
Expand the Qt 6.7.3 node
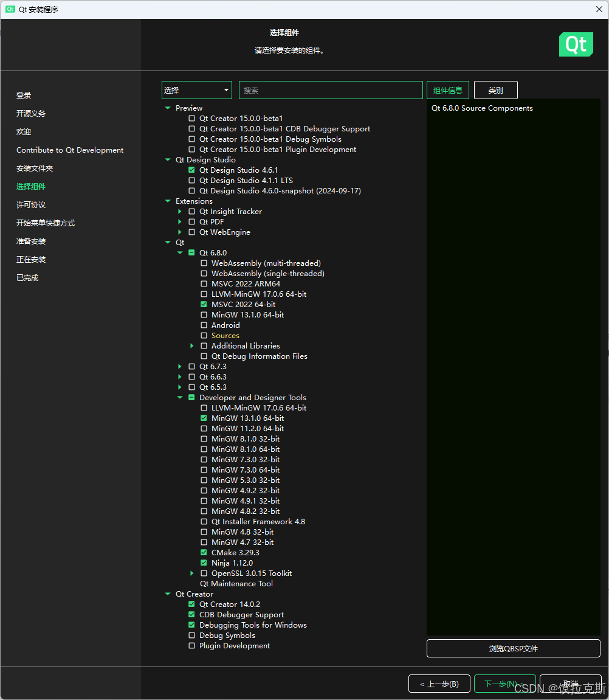point(180,366)
